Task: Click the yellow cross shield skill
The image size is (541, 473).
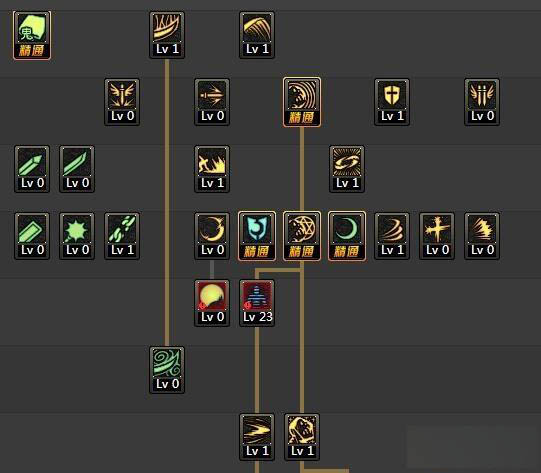Action: tap(392, 102)
